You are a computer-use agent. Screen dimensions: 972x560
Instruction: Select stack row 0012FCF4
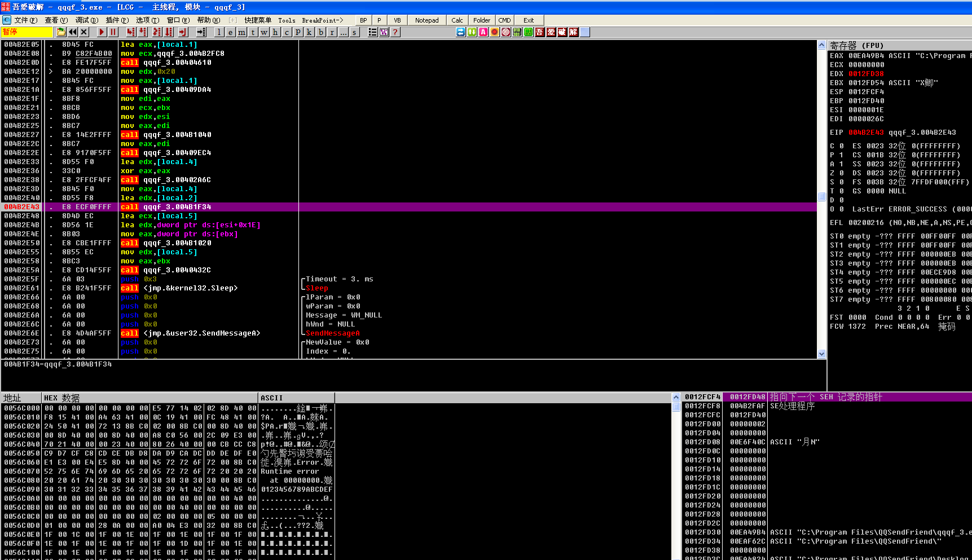click(827, 397)
